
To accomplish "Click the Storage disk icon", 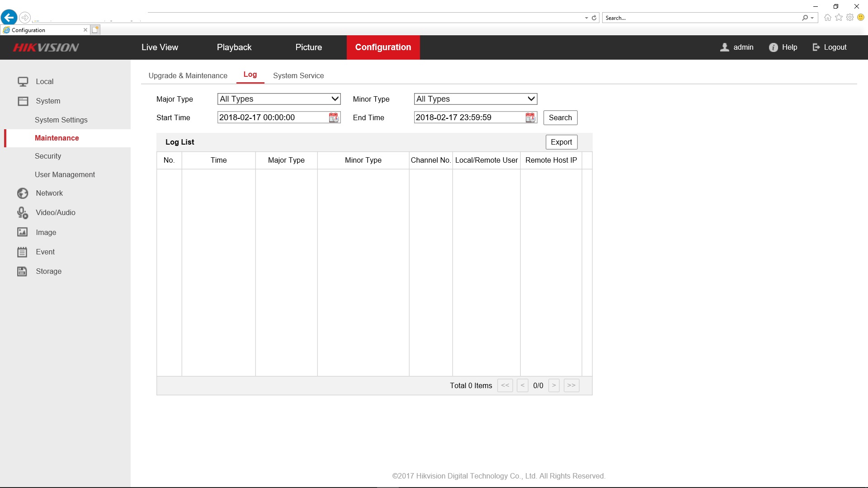I will (23, 272).
